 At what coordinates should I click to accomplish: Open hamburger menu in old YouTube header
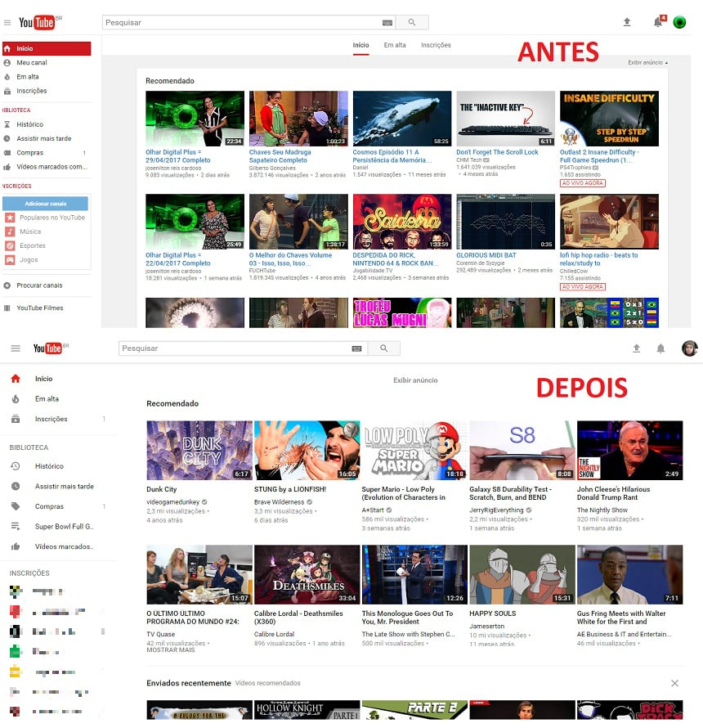point(7,22)
